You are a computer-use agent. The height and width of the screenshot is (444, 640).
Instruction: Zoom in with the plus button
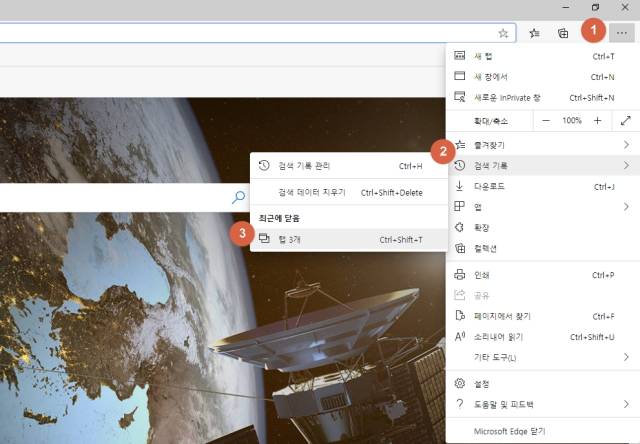(598, 120)
